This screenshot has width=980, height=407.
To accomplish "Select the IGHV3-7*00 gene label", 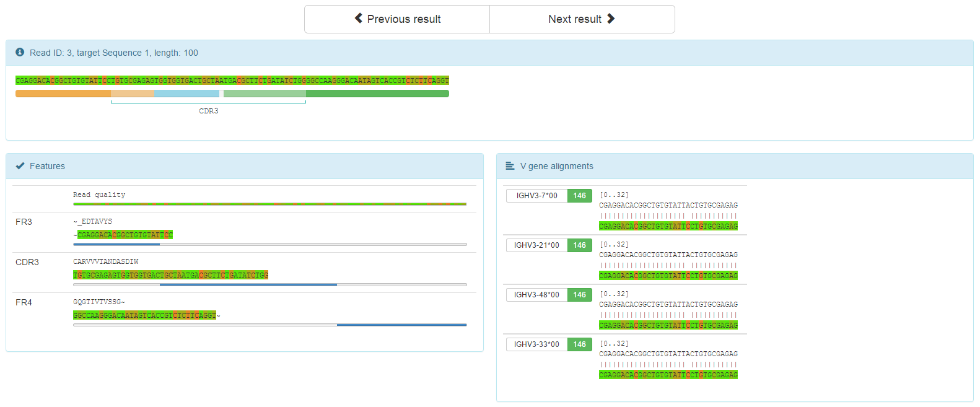I will [536, 196].
